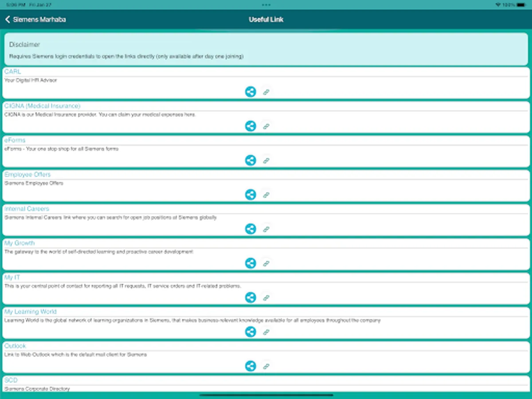Open the Internal Careers chain link icon

[266, 229]
